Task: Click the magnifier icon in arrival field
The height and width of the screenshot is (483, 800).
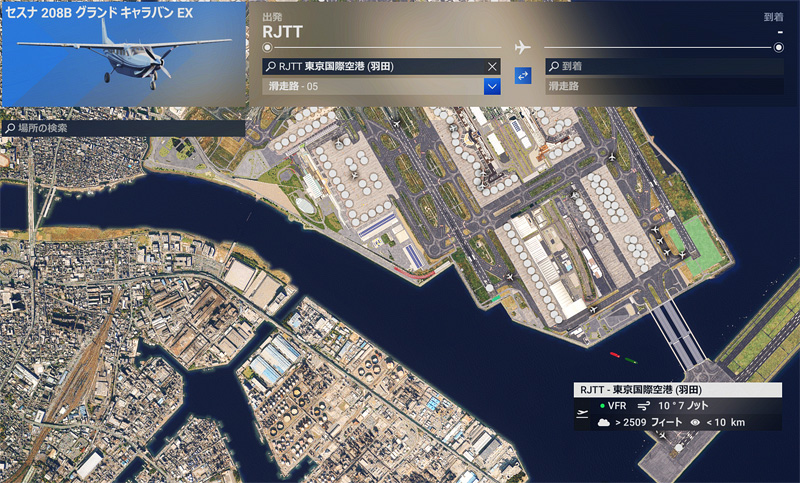Action: (x=554, y=66)
